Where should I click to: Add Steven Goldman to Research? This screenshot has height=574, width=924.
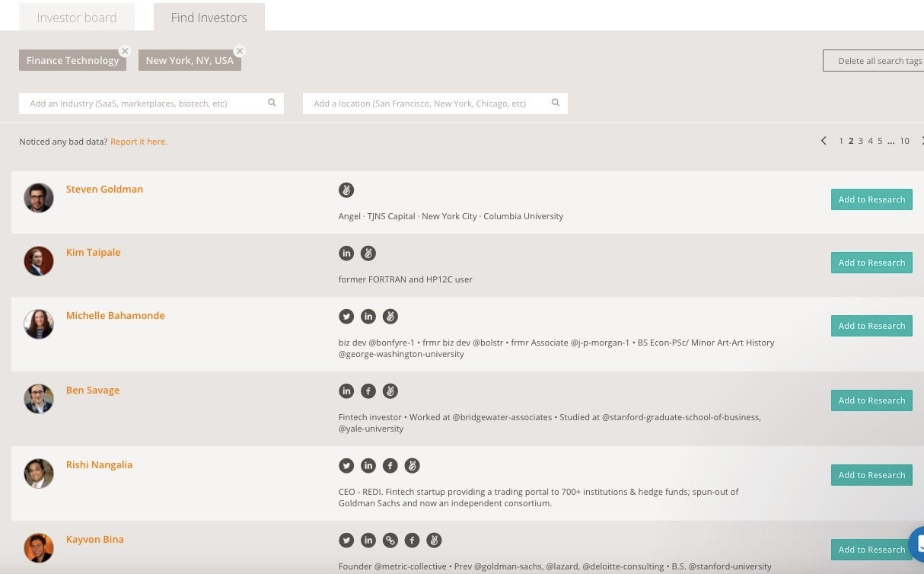(x=871, y=199)
